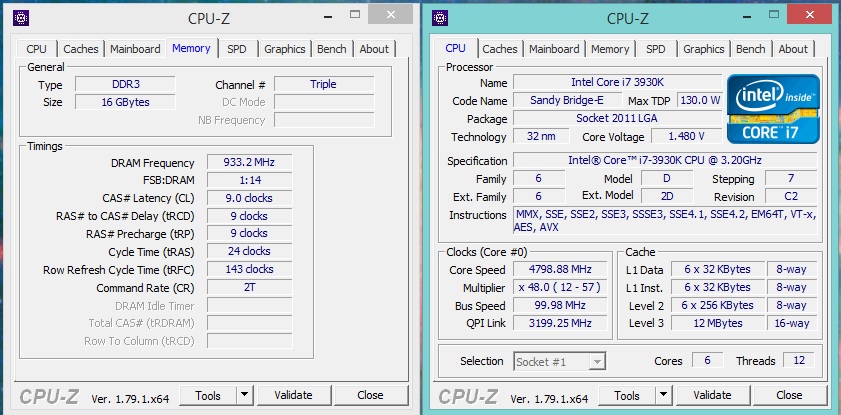Switch to Mainboard tab in the Memory window

pos(135,49)
